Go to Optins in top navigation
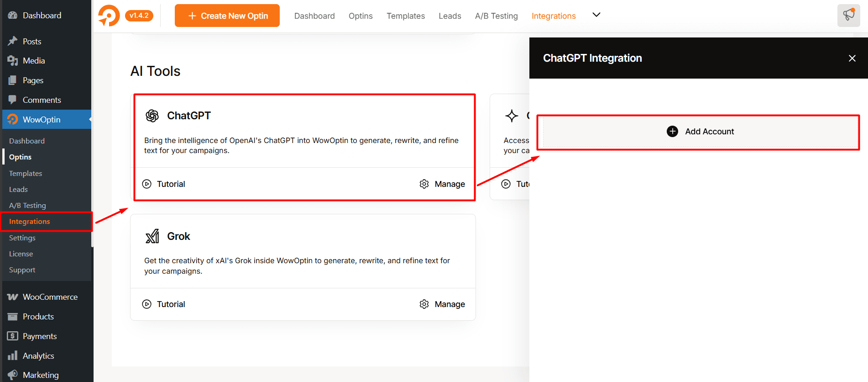 coord(361,16)
